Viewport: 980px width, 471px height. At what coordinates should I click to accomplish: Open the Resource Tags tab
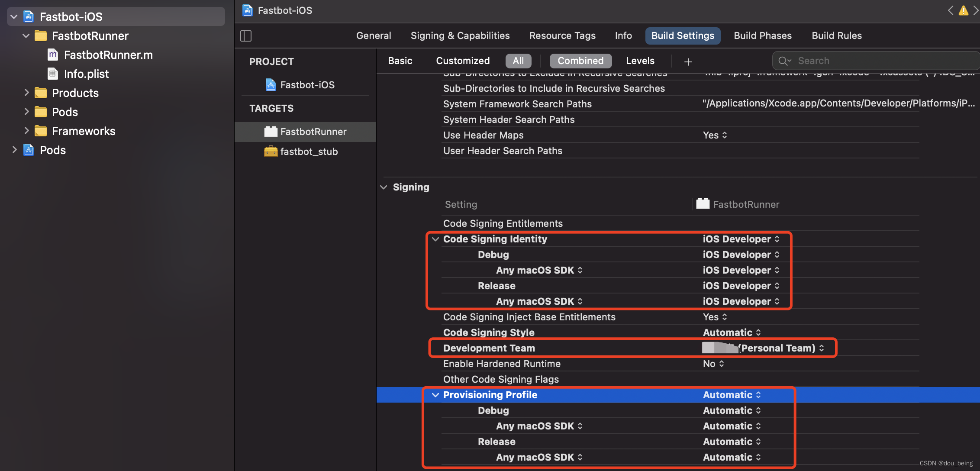pyautogui.click(x=562, y=36)
